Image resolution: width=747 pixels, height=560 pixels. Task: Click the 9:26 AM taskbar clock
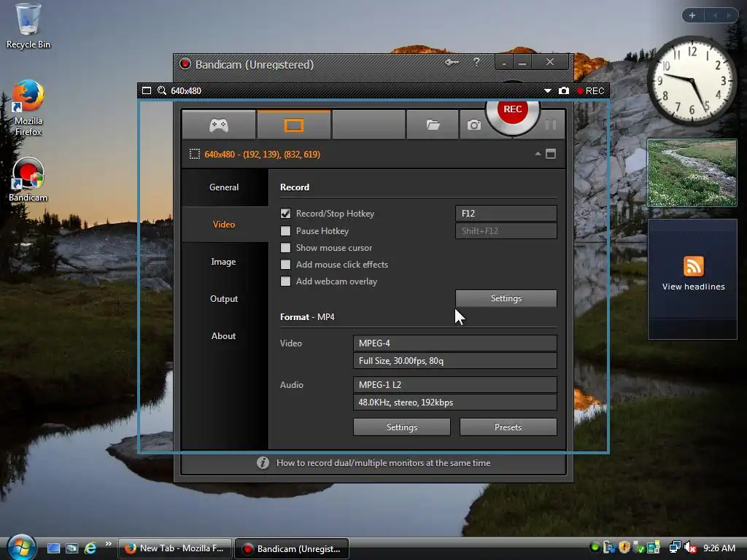click(719, 548)
